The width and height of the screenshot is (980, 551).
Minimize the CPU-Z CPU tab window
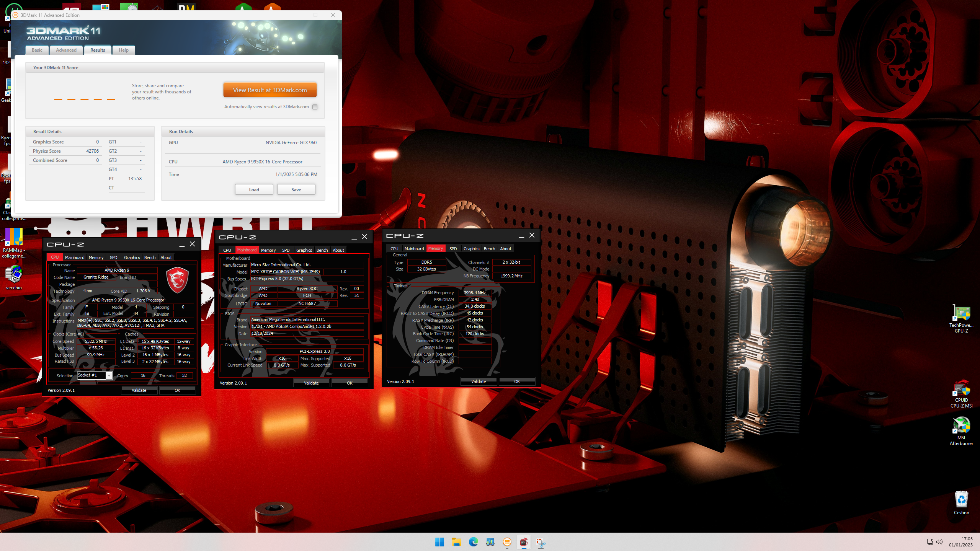pos(182,244)
